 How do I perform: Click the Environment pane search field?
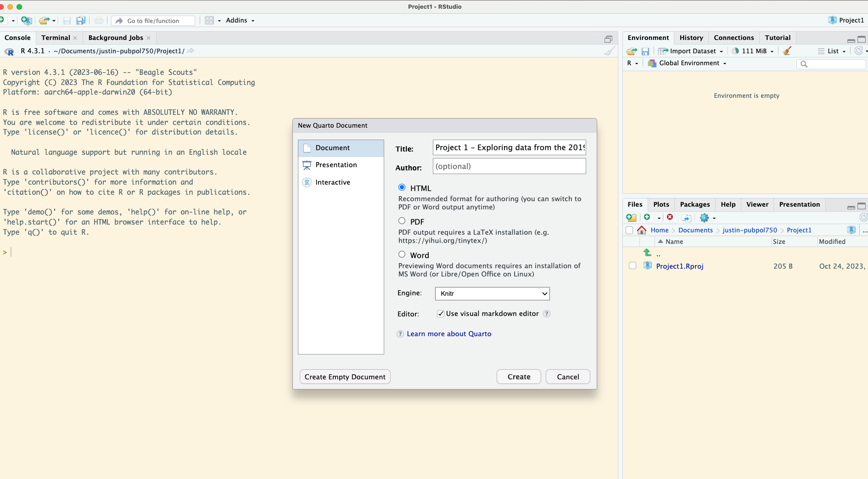coord(831,64)
